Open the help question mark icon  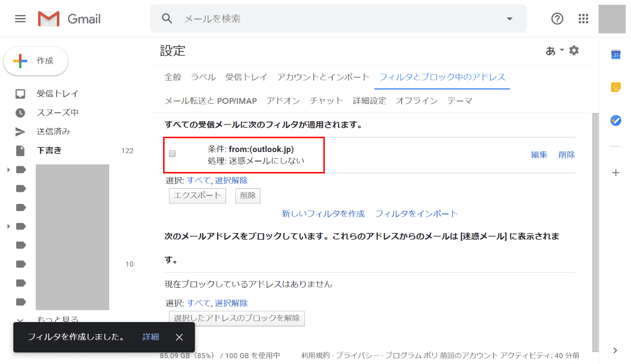557,19
